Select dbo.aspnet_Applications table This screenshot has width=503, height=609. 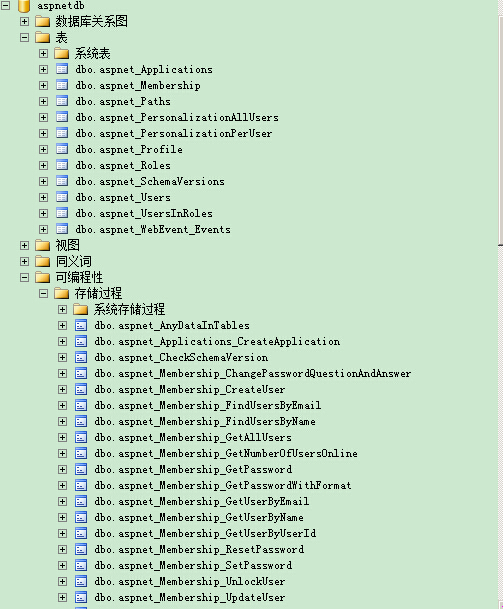click(x=144, y=70)
